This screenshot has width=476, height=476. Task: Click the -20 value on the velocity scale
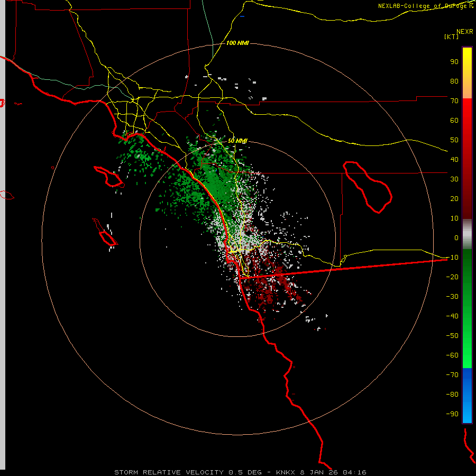(452, 277)
